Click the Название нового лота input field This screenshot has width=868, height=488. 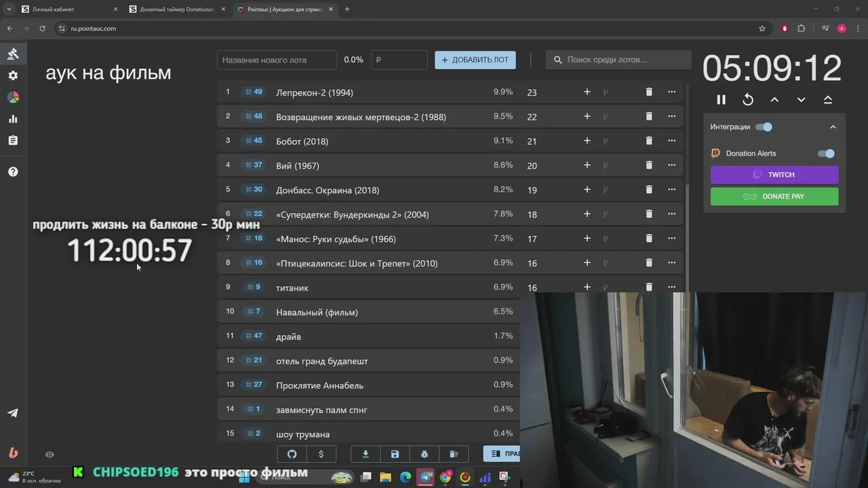point(277,60)
